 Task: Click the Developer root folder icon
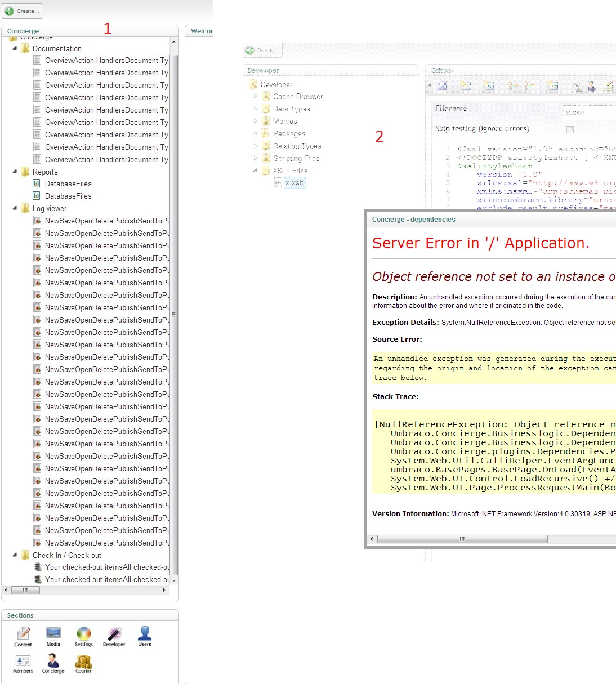[x=253, y=84]
